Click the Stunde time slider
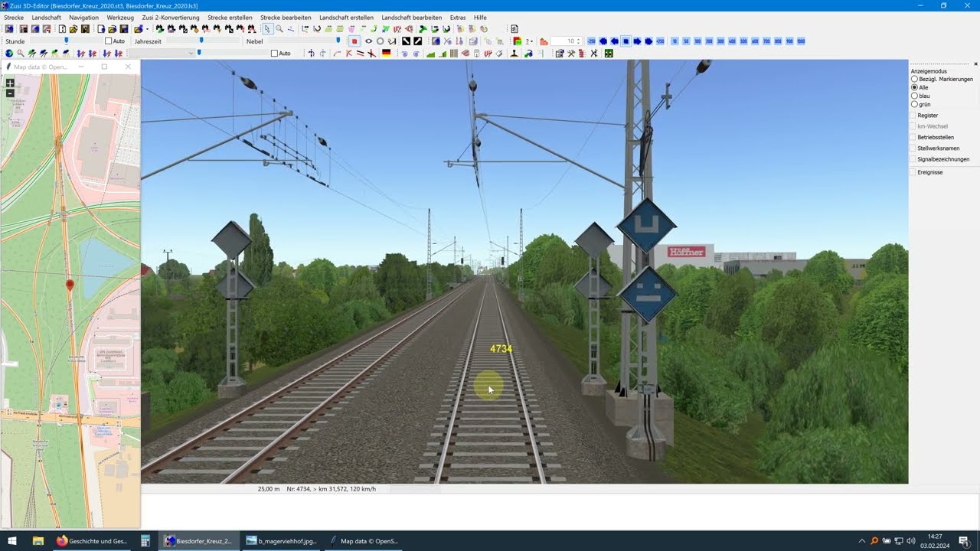The image size is (980, 551). (x=66, y=41)
